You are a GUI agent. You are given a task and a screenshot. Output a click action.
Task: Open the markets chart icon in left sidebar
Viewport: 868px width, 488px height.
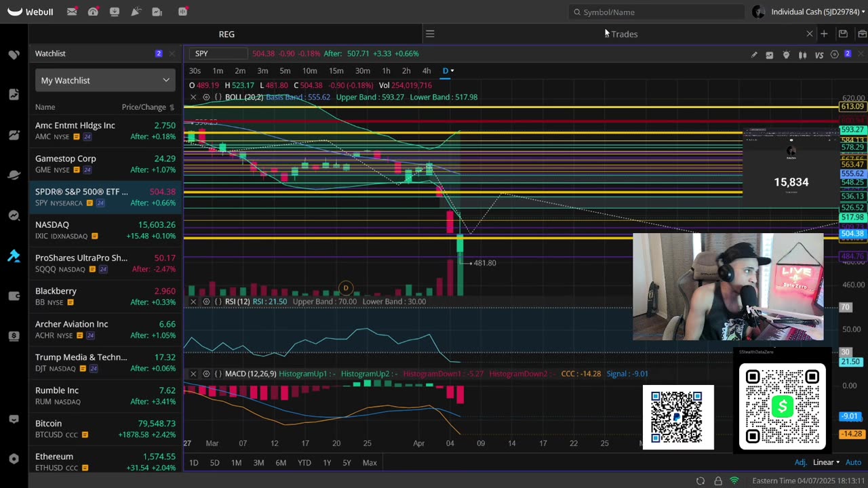(x=14, y=135)
